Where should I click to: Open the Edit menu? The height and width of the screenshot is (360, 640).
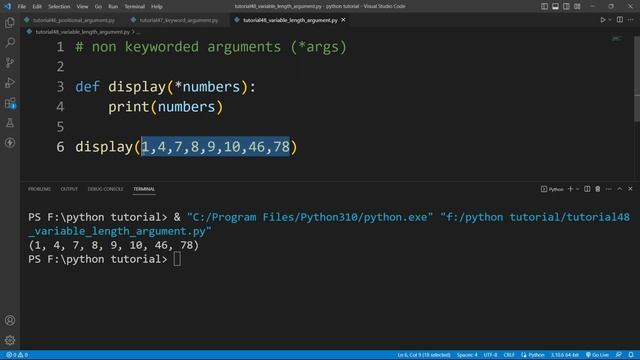coord(37,7)
